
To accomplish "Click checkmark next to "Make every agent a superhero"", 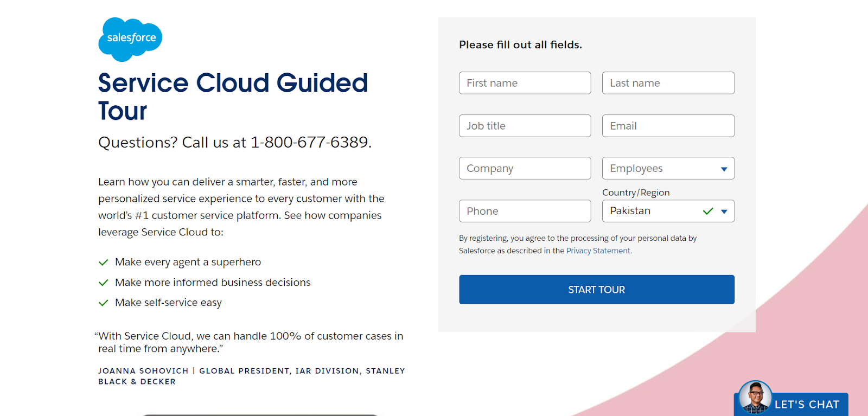I will coord(103,263).
